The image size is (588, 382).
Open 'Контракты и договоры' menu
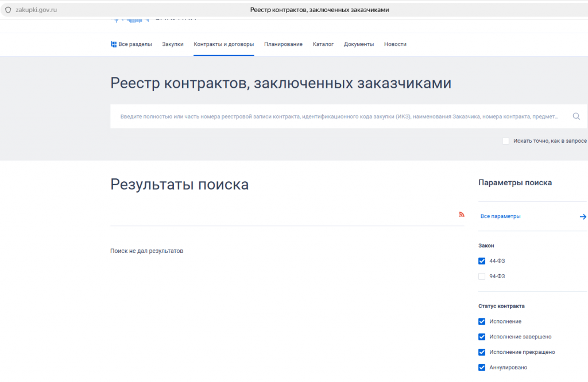click(223, 44)
